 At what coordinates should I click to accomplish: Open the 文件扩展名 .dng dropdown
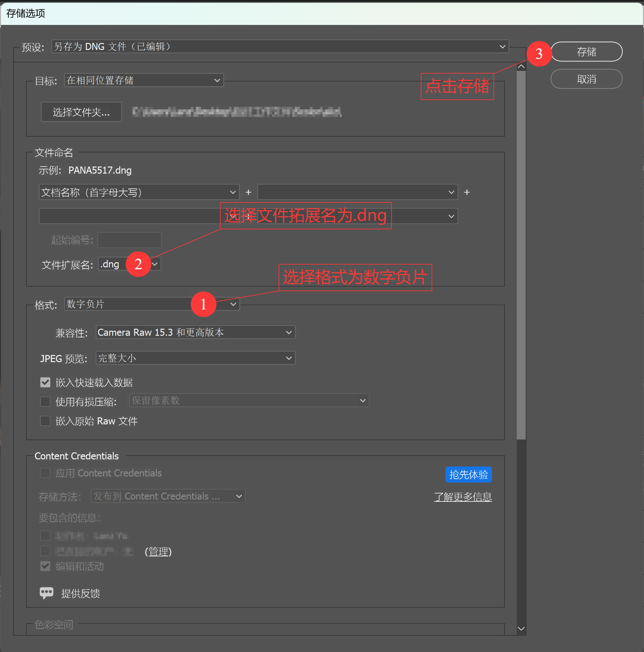[x=129, y=264]
